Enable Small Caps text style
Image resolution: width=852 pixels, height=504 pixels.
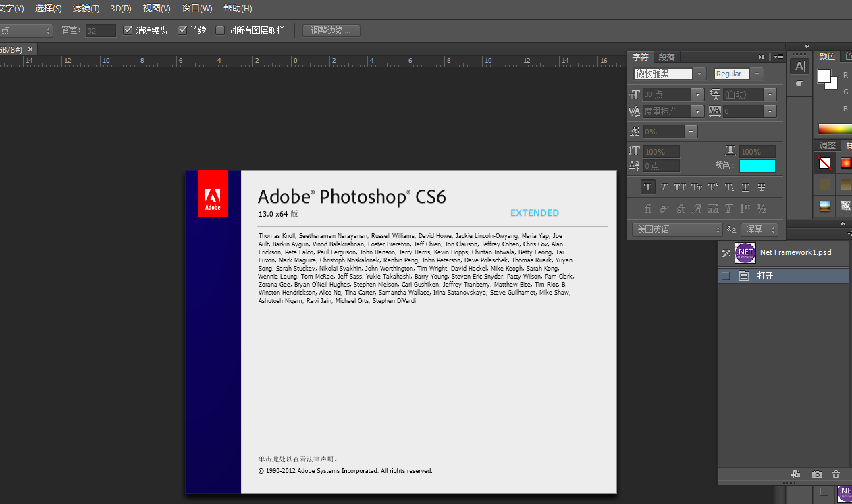coord(697,187)
